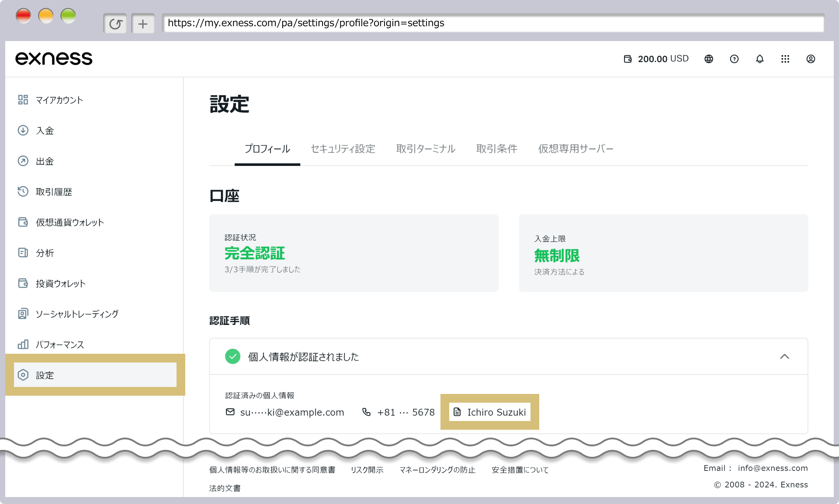Click the su·····ki@example.com email text
This screenshot has width=839, height=504.
pos(292,412)
